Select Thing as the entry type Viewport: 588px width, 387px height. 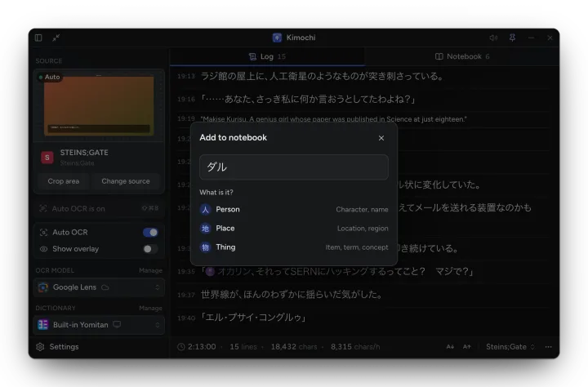pos(294,247)
